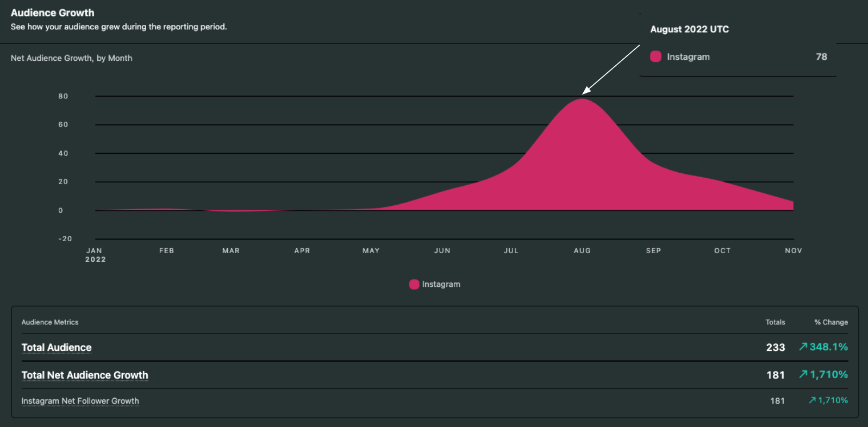The width and height of the screenshot is (868, 427).
Task: Click the AUG peak of the growth chart
Action: pyautogui.click(x=583, y=99)
